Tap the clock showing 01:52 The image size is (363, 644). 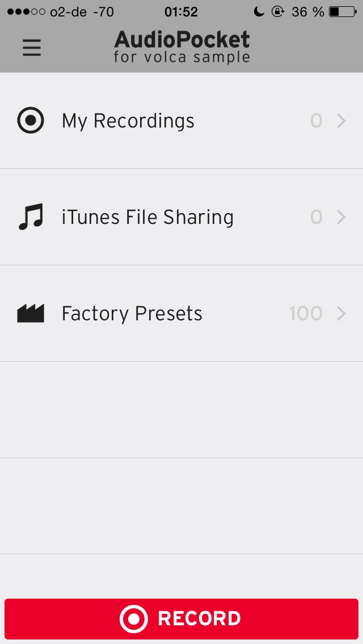[x=181, y=12]
